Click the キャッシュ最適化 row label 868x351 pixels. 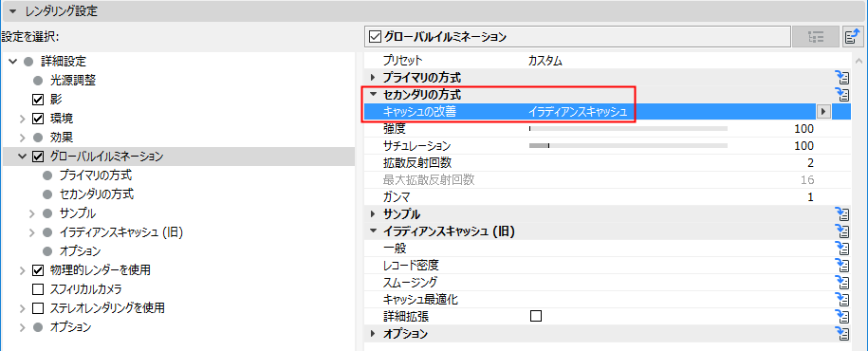[x=420, y=300]
